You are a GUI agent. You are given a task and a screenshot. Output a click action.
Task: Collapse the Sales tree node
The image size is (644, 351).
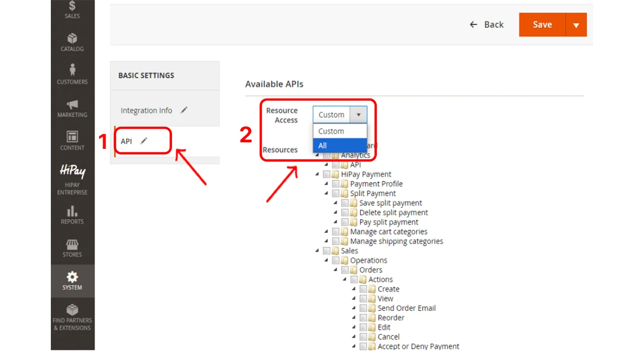[x=317, y=251]
